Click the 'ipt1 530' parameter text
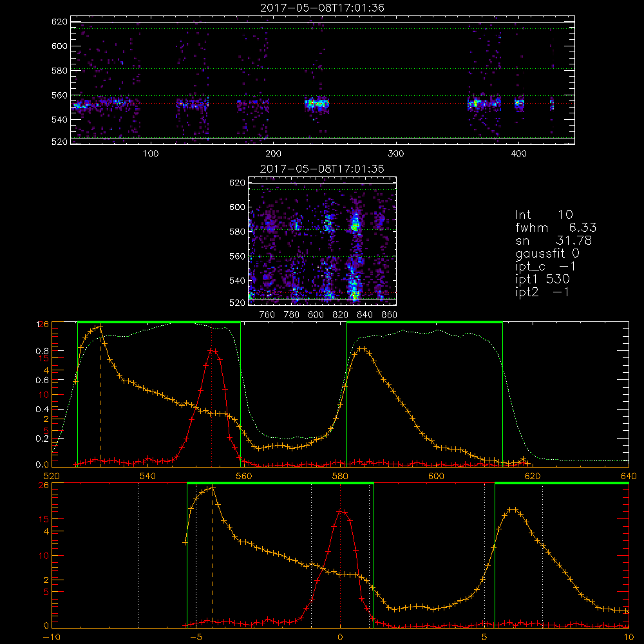 542,279
